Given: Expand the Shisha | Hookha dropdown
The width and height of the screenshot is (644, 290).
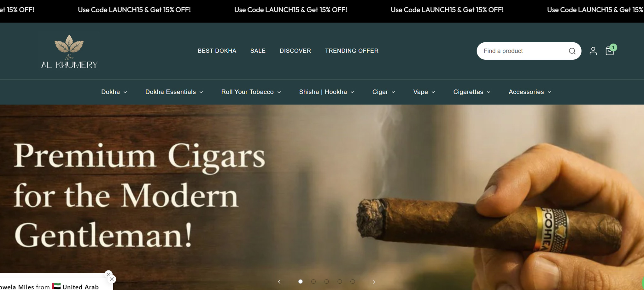Looking at the screenshot, I should coord(326,92).
